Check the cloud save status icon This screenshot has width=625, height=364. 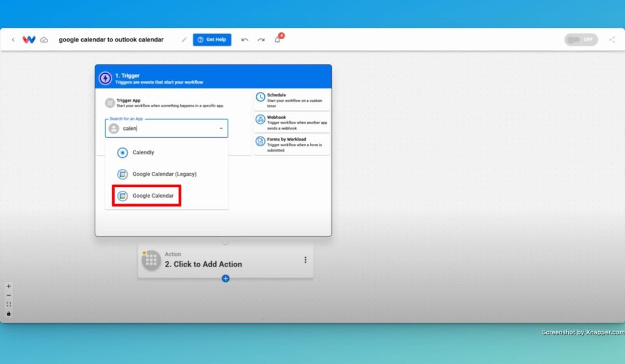pyautogui.click(x=44, y=40)
